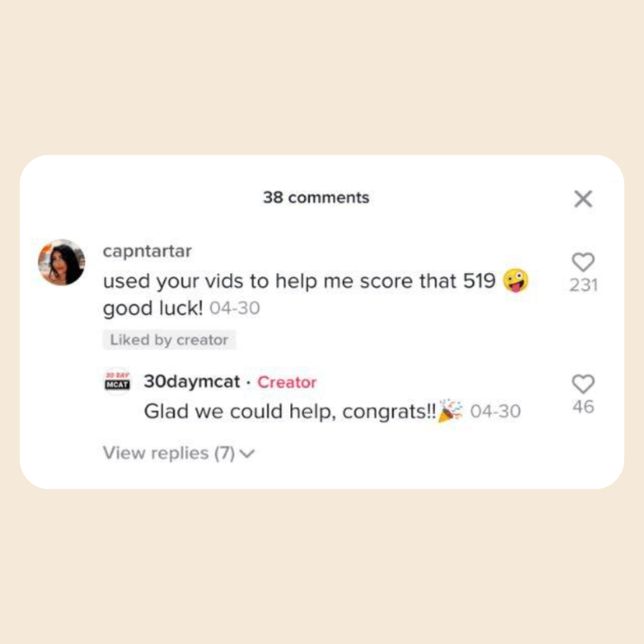Click the 04-30 date on capntartar's comment
644x644 pixels.
234,308
